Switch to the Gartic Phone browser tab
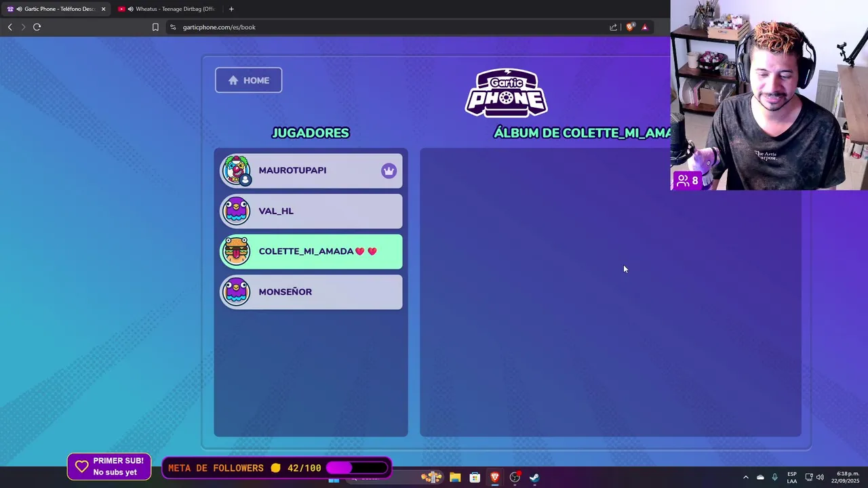 56,9
